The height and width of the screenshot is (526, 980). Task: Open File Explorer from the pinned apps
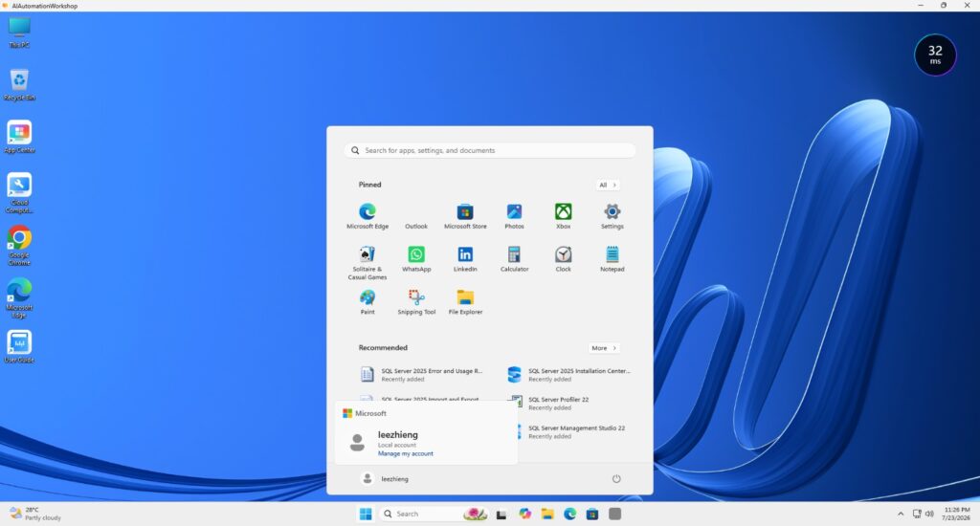(x=465, y=301)
